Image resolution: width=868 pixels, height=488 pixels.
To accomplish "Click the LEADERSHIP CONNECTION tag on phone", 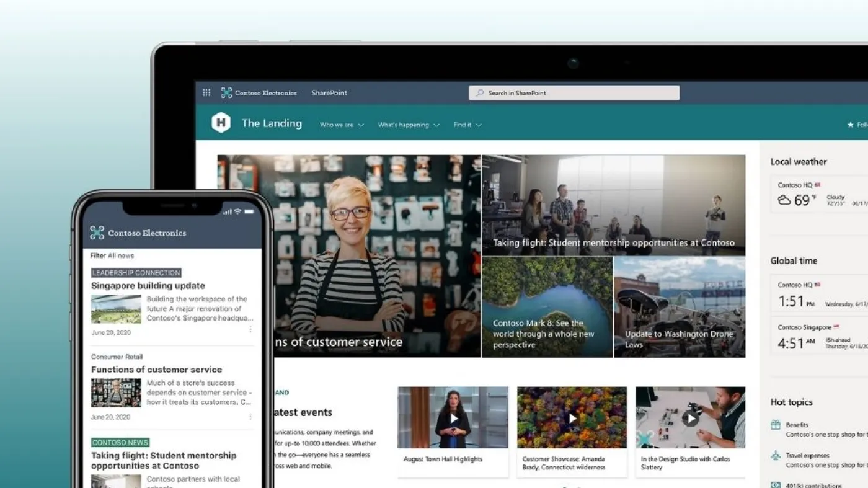I will click(136, 273).
